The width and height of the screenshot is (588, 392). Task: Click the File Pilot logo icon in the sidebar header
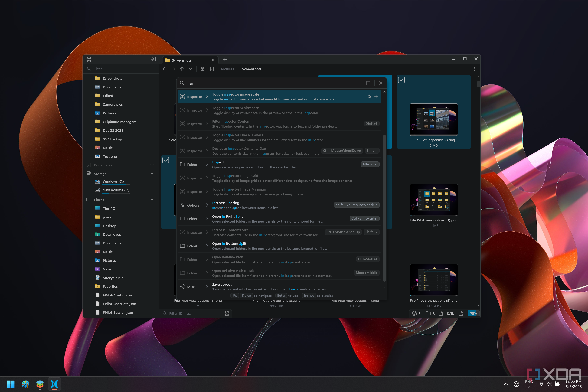pos(89,60)
